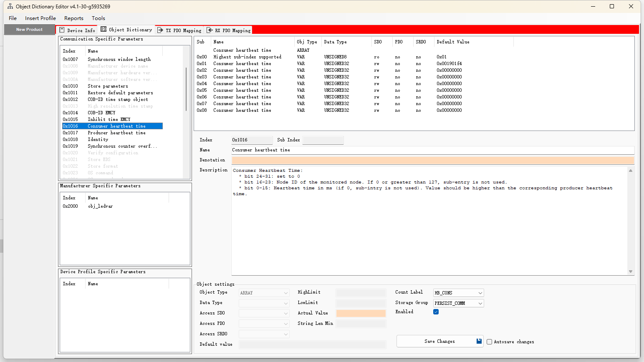Open the Count Label HB_CONS dropdown
Screen dimensions: 644x362
(458, 293)
